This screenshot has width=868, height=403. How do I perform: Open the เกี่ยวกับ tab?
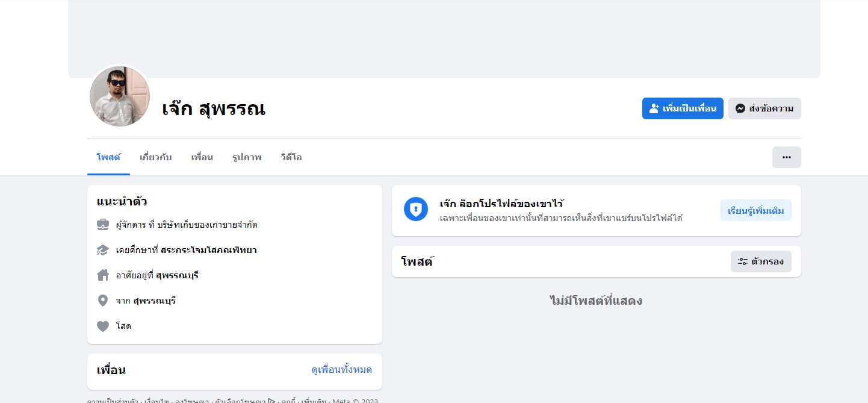[x=156, y=157]
